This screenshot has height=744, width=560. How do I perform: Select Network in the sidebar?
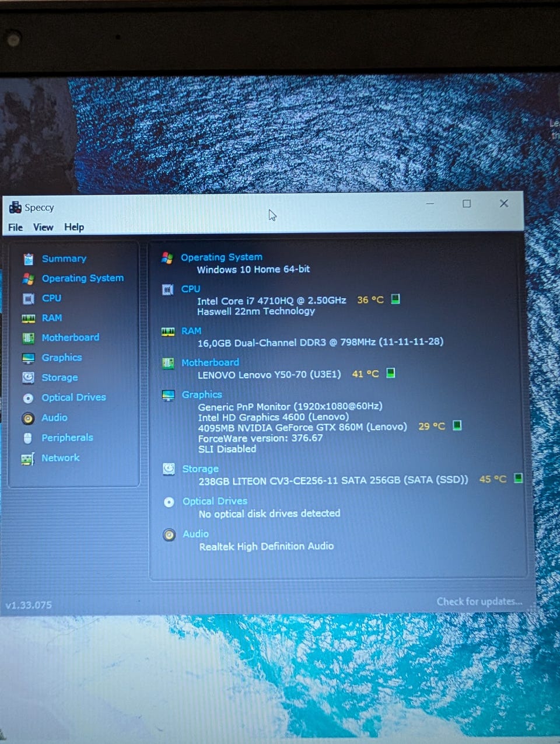tap(61, 458)
